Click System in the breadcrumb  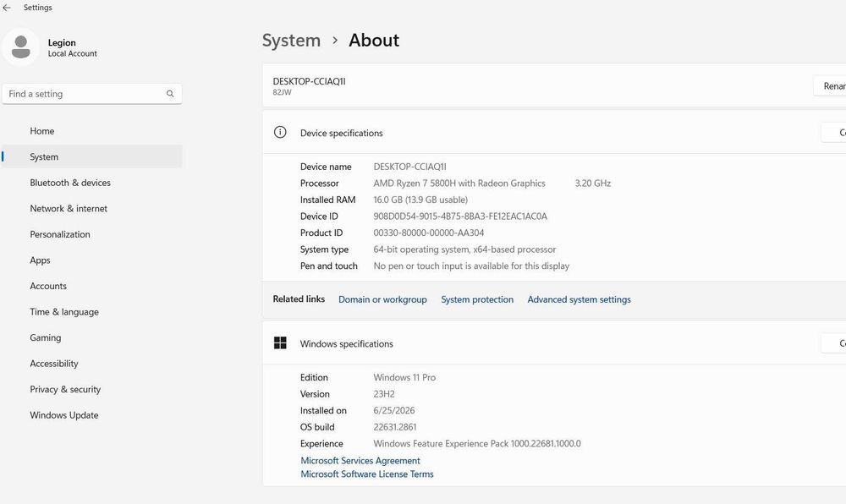[291, 41]
